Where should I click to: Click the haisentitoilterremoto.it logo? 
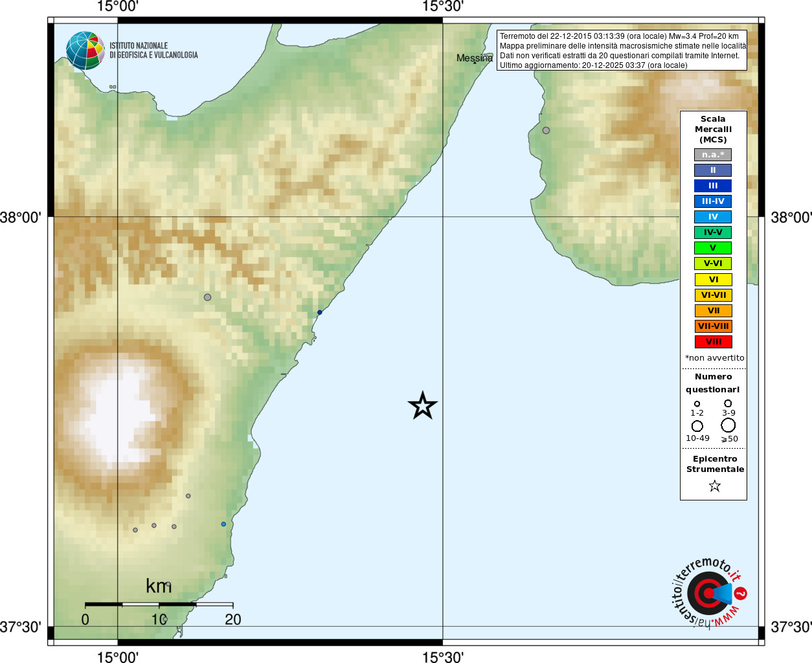click(709, 592)
